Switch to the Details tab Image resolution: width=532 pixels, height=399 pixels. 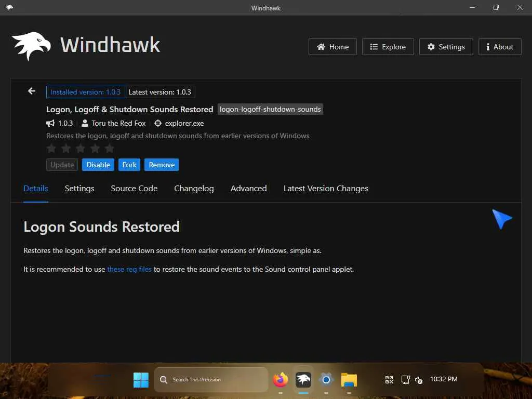click(x=36, y=189)
